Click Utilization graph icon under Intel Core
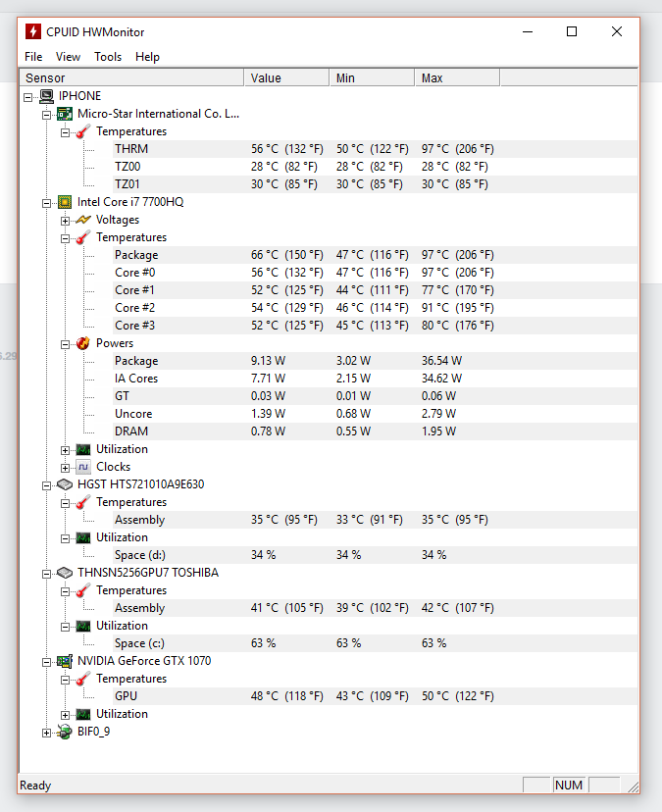Viewport: 662px width, 812px height. 83,449
